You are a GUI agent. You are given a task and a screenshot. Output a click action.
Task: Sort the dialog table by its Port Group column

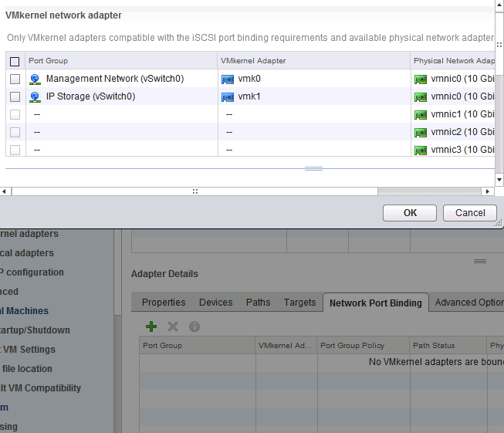click(x=121, y=61)
